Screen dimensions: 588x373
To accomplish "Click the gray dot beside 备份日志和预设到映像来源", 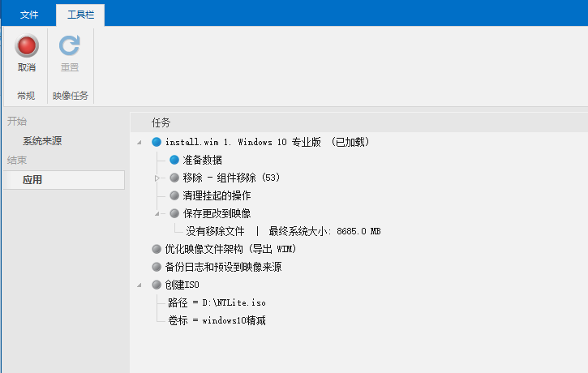I will pyautogui.click(x=157, y=267).
